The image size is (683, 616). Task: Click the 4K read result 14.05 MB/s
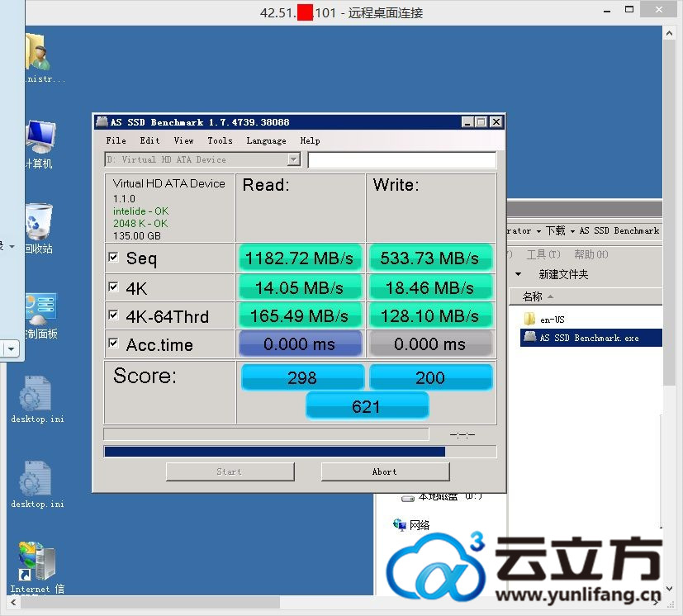[299, 287]
